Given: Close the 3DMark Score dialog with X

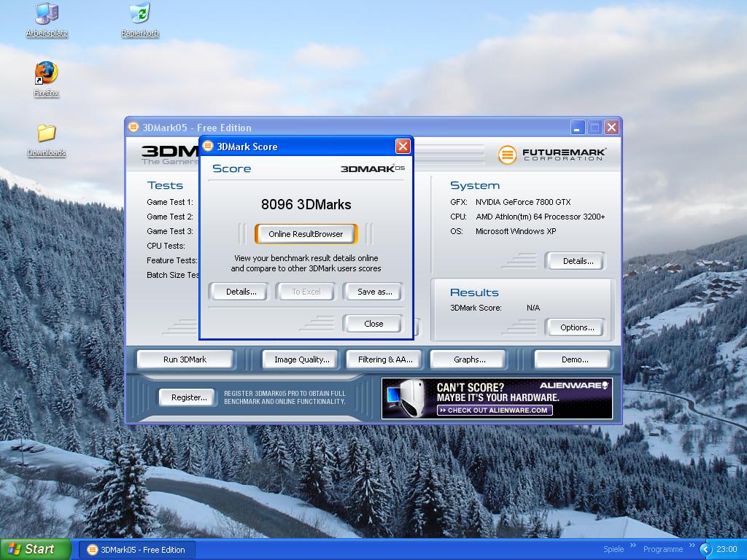Looking at the screenshot, I should [403, 146].
